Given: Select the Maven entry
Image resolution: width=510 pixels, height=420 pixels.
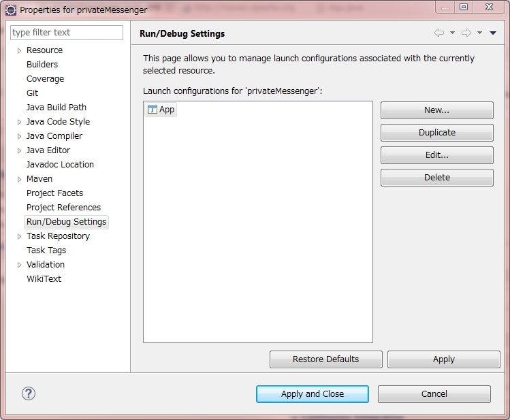Looking at the screenshot, I should [39, 179].
